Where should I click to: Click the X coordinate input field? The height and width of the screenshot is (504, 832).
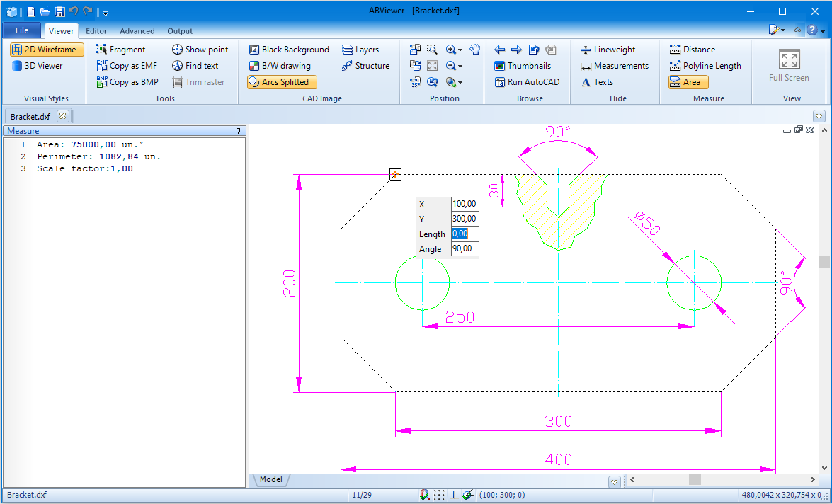465,204
